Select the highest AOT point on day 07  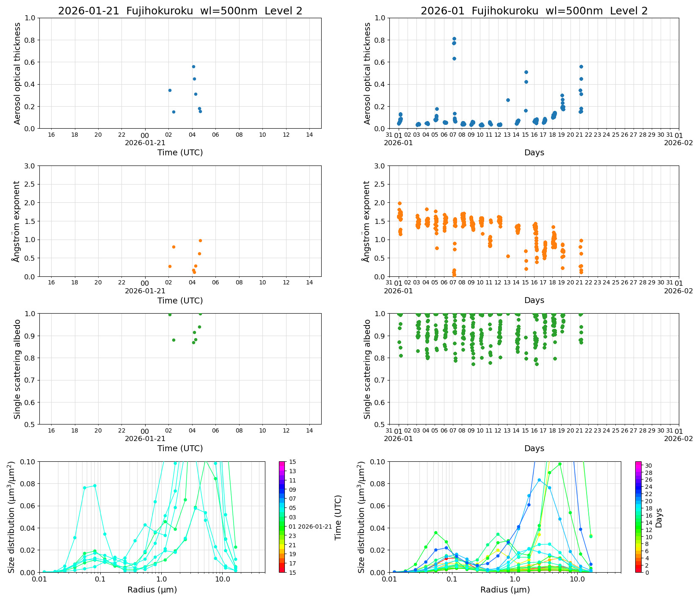point(454,39)
